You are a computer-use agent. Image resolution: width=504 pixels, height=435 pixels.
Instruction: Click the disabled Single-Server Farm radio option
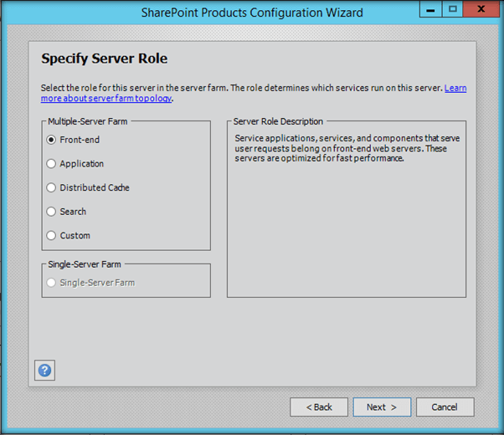[52, 283]
